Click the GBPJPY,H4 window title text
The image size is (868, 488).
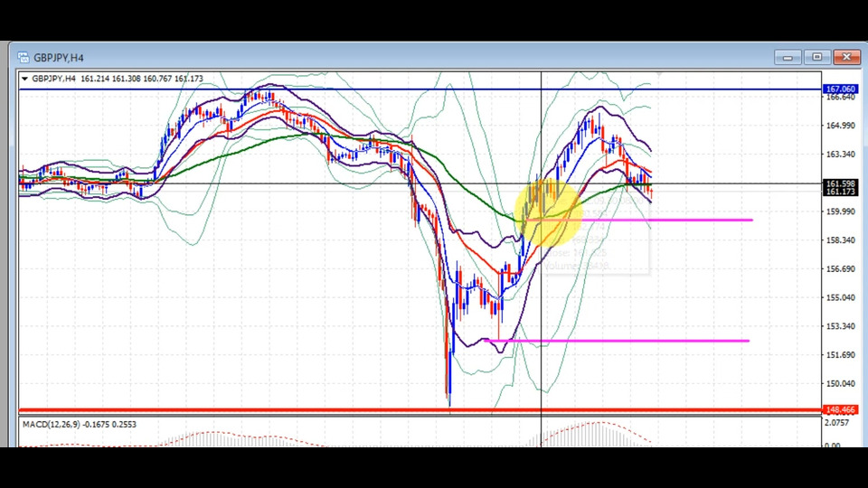click(x=59, y=58)
